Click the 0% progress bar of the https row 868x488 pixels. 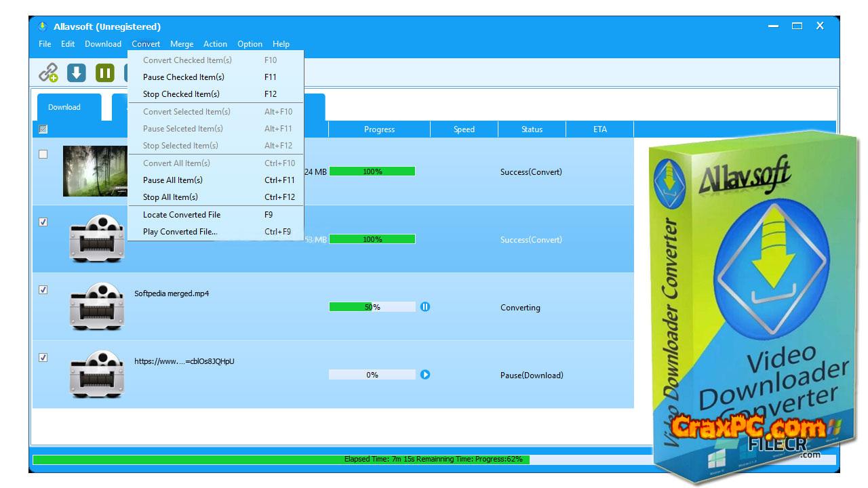pyautogui.click(x=372, y=375)
